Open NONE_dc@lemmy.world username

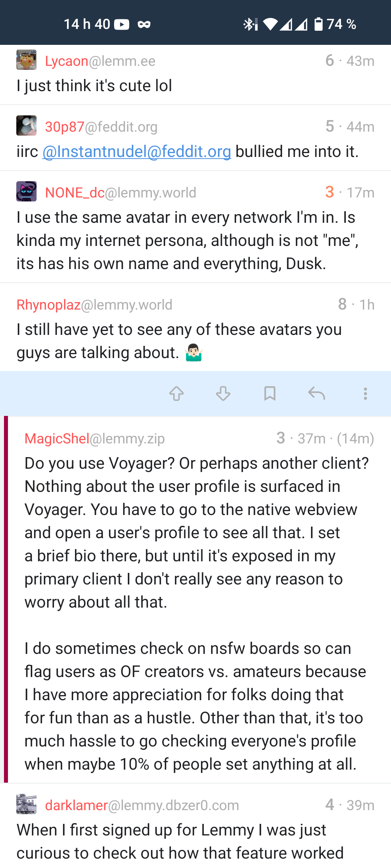(x=121, y=193)
